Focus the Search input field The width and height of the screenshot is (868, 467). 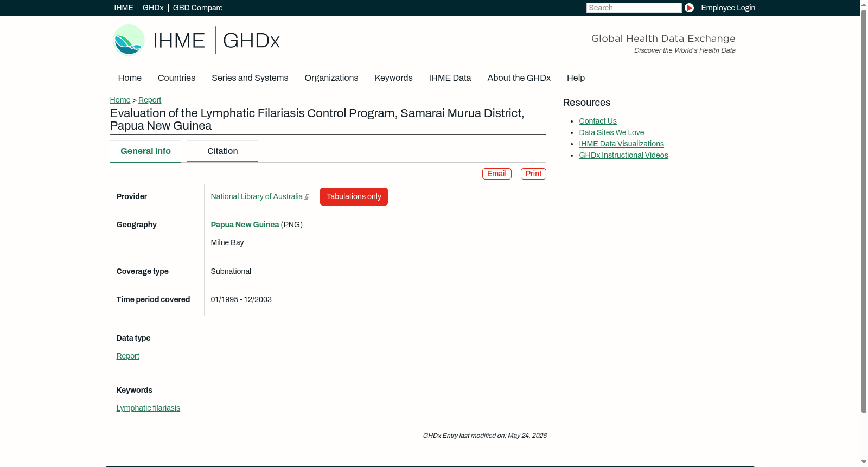pos(634,8)
